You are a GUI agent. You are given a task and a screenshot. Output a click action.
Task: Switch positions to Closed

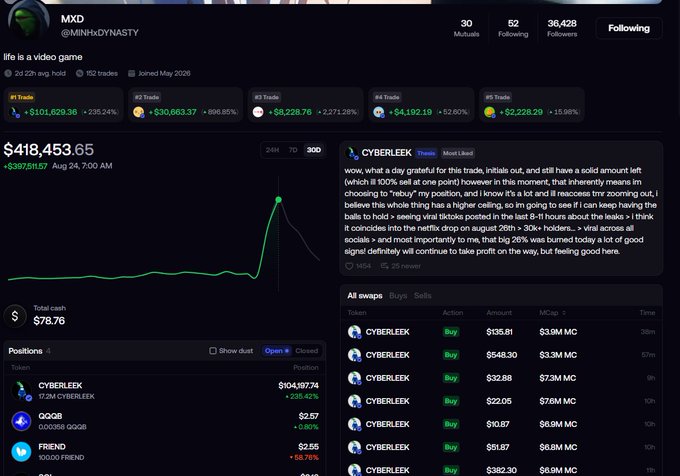pyautogui.click(x=307, y=351)
